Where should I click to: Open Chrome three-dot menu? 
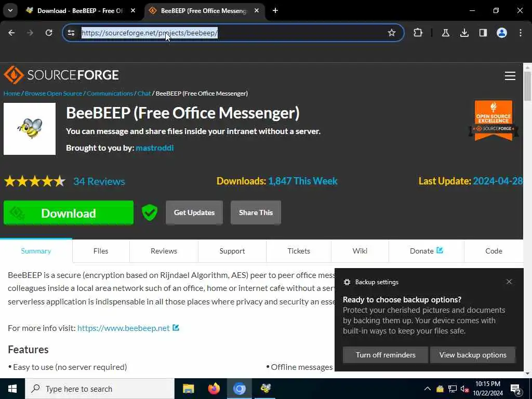click(x=521, y=33)
